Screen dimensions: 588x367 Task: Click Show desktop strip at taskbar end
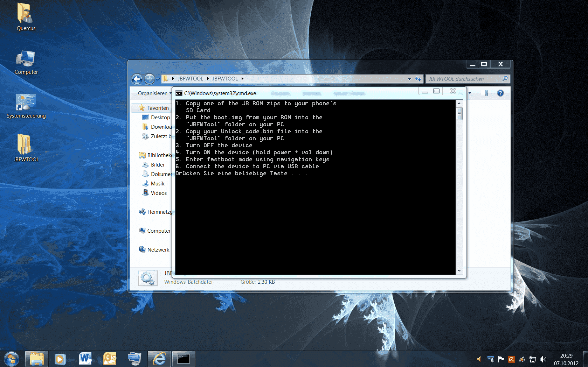[x=586, y=359]
